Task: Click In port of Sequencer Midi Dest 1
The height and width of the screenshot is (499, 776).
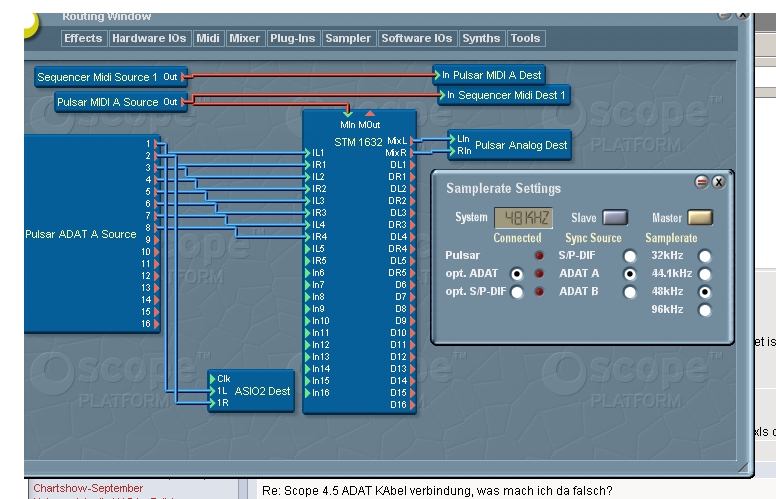Action: 442,95
